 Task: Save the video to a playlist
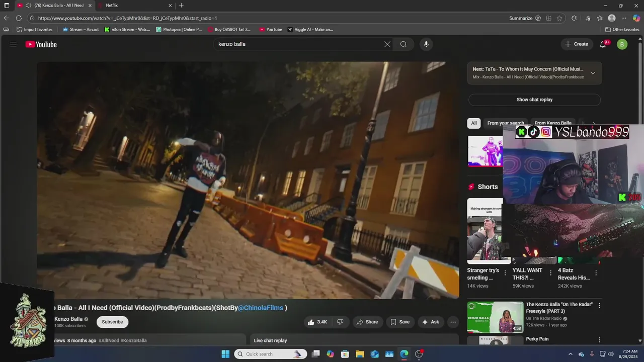[x=400, y=322]
